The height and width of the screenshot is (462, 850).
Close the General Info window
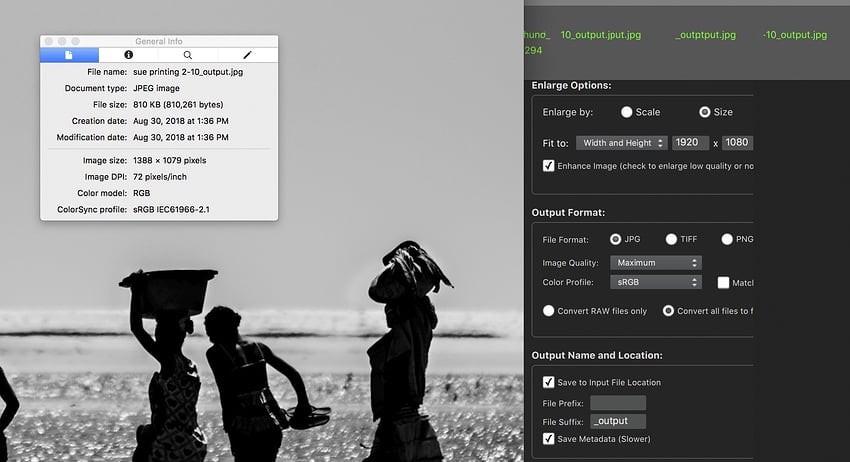[49, 41]
